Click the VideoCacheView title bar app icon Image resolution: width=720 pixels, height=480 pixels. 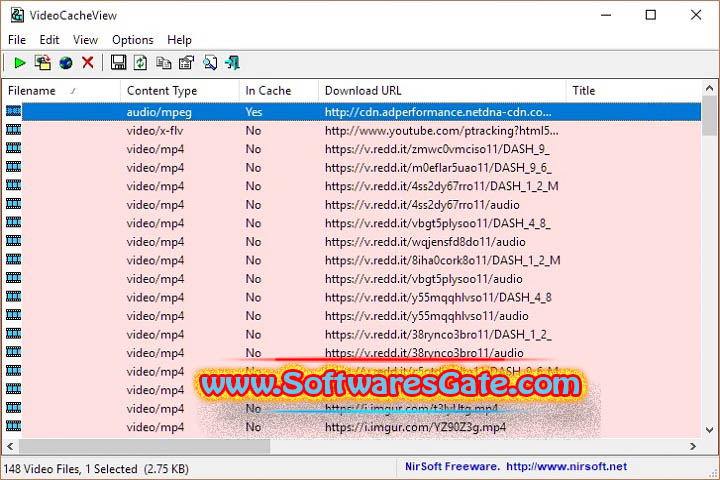pos(17,15)
